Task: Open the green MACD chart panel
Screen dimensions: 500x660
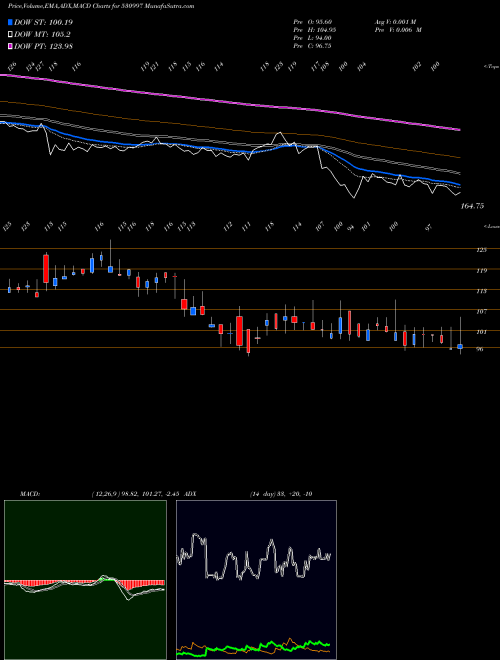Action: pyautogui.click(x=85, y=580)
